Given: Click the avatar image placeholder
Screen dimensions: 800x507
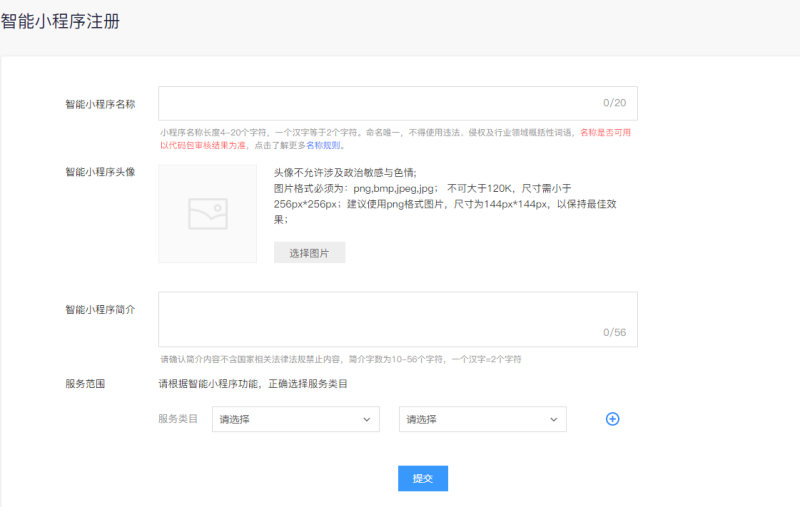Looking at the screenshot, I should point(208,214).
